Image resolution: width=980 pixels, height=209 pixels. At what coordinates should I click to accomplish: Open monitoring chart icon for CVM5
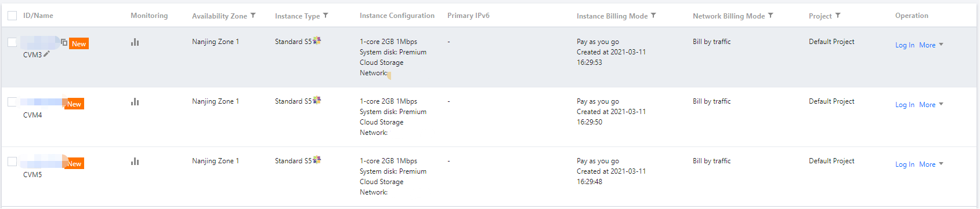(x=135, y=162)
